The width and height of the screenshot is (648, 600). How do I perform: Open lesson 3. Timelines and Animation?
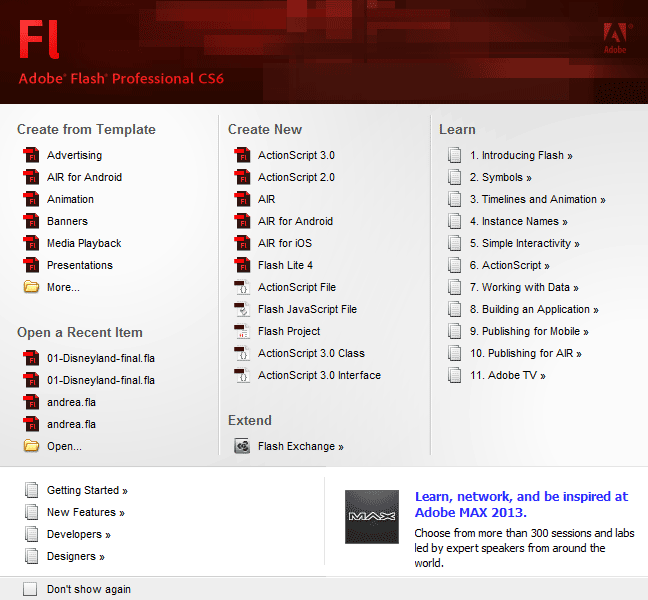pos(538,199)
